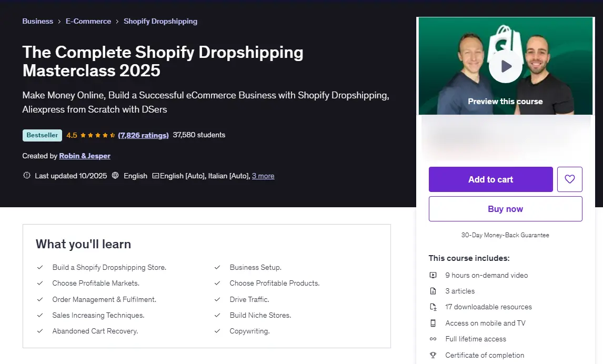Click the Buy now button
The image size is (603, 364).
click(x=505, y=209)
